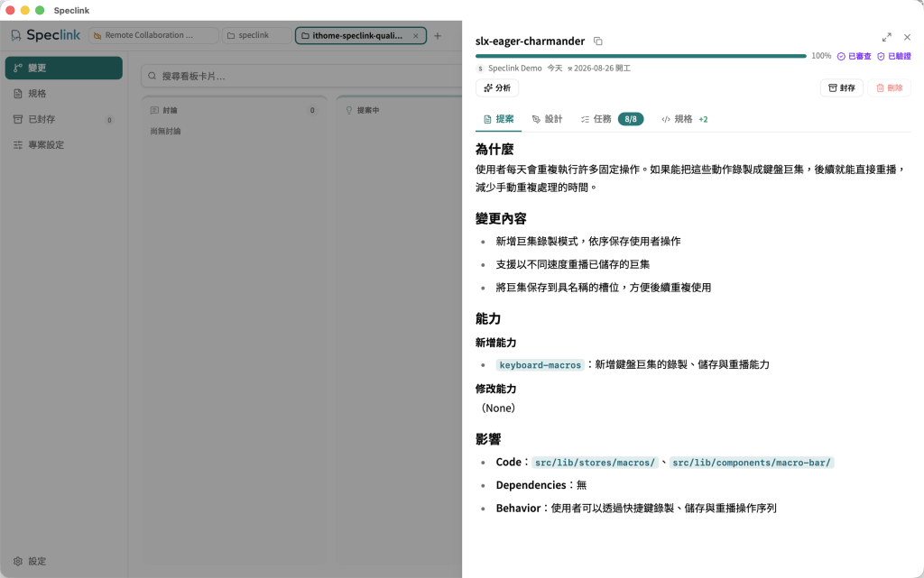
Task: Add a new project tab
Action: (x=438, y=36)
